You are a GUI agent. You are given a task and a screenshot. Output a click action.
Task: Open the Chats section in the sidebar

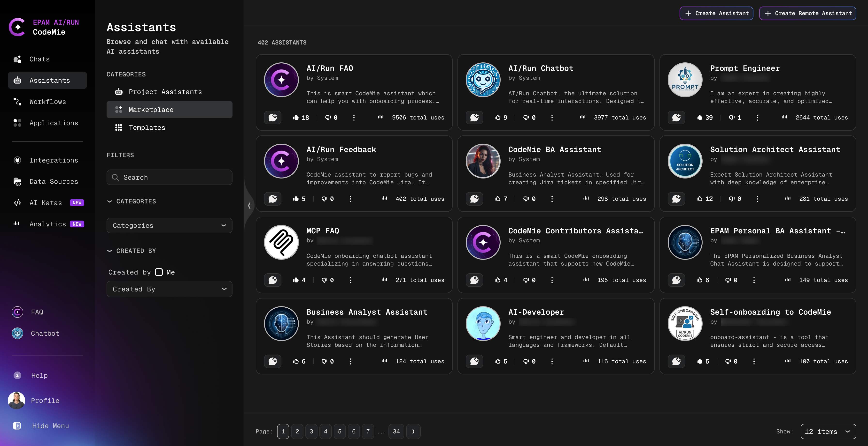click(39, 59)
